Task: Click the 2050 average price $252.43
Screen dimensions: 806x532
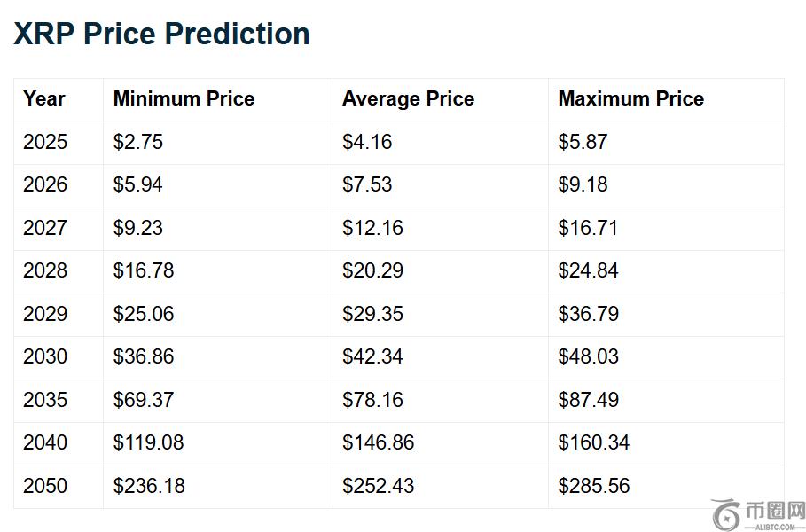Action: [x=378, y=486]
